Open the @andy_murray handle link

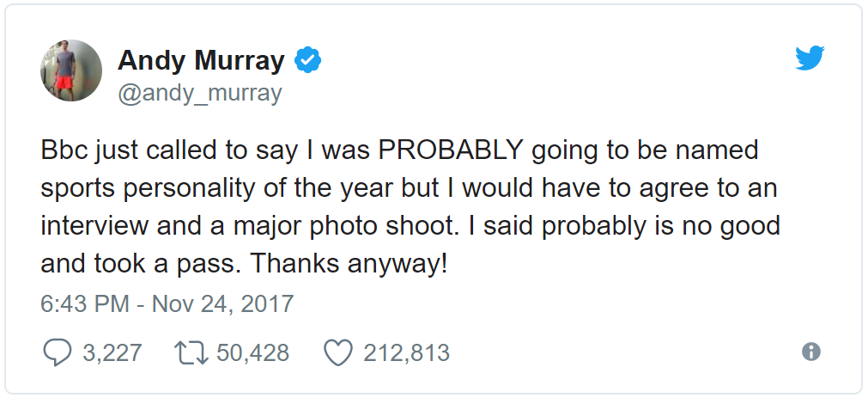coord(199,93)
